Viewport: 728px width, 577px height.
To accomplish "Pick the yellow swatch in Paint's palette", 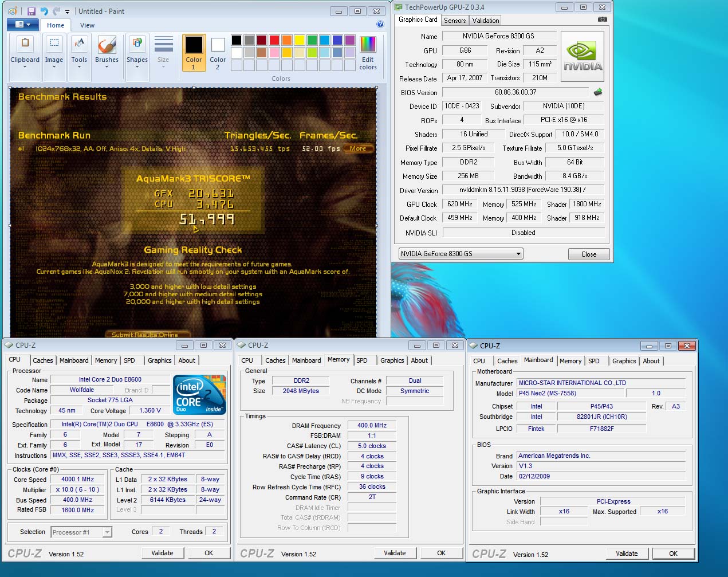I will point(300,40).
